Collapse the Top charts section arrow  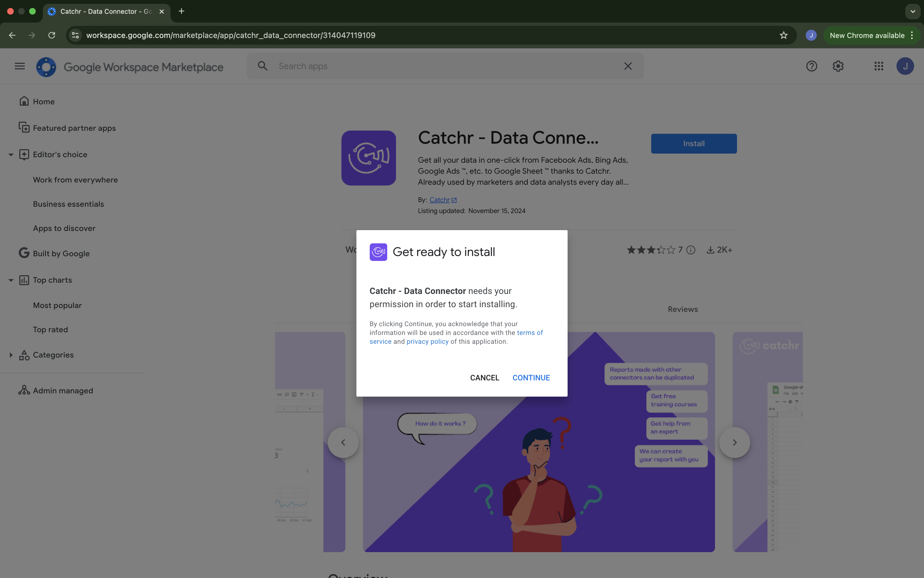click(x=11, y=280)
